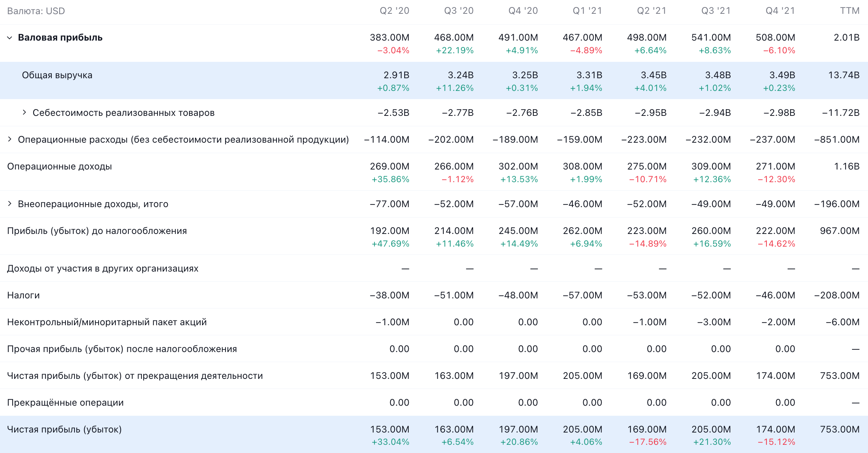
Task: Click non-operating income Q1 '21 value −46.00M
Action: 583,204
